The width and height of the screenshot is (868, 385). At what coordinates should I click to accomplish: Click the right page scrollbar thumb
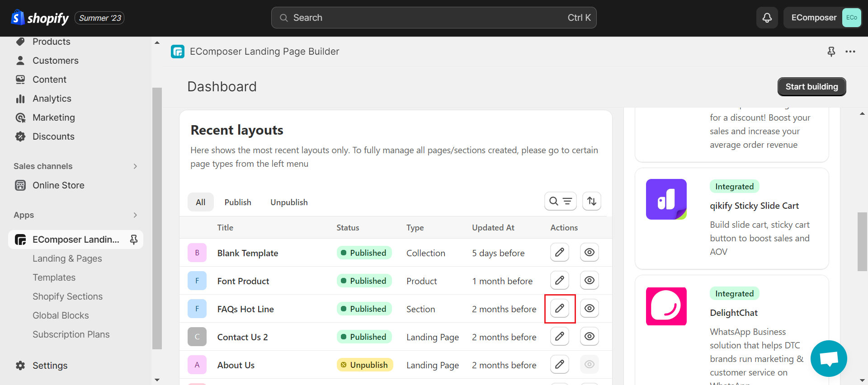[862, 242]
